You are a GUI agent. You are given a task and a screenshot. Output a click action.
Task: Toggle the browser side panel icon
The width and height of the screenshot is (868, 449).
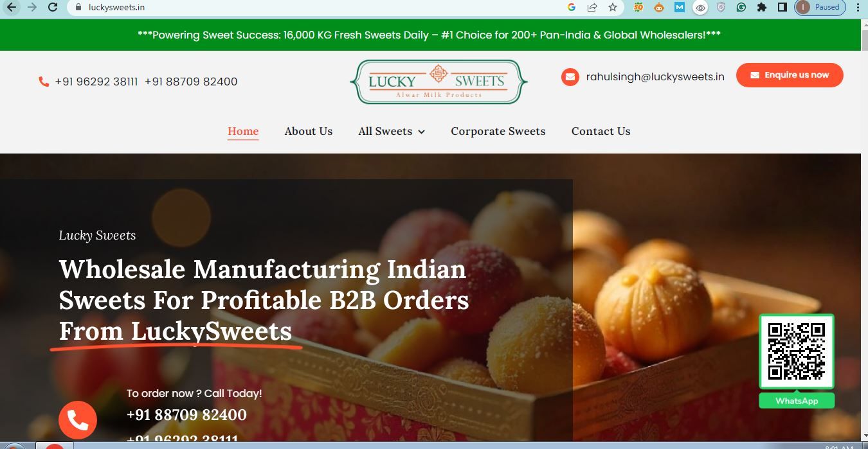(782, 8)
